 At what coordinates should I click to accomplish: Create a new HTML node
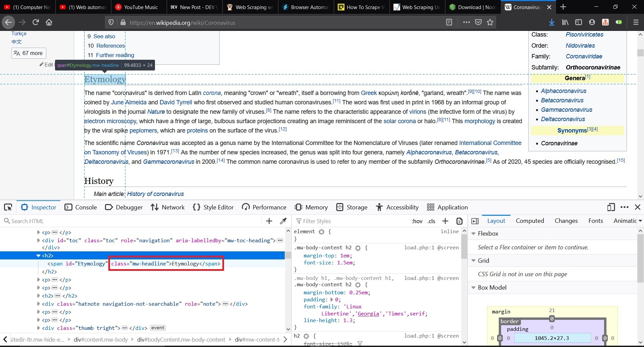coord(269,221)
